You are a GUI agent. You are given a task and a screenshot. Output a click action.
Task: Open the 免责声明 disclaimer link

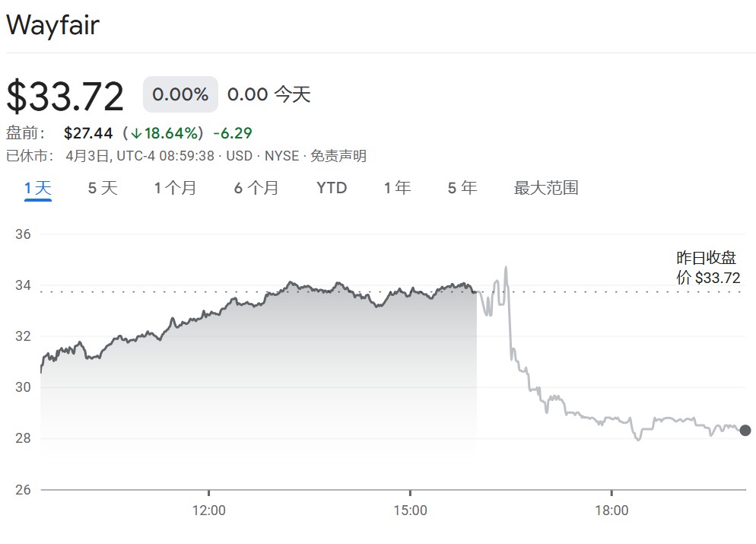338,156
